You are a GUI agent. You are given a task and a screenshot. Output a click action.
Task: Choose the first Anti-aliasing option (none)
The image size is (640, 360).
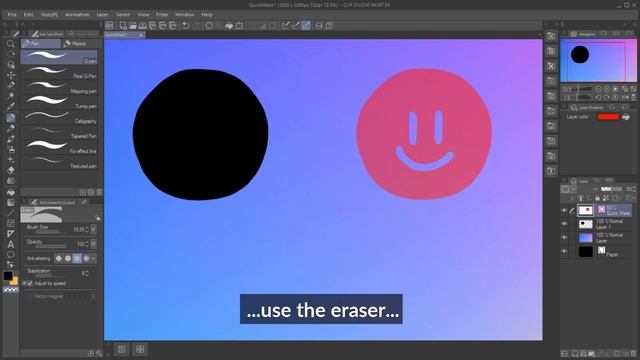click(x=59, y=258)
